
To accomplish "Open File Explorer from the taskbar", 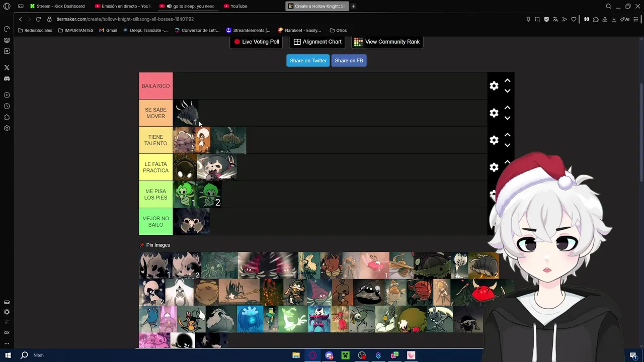I will 296,355.
